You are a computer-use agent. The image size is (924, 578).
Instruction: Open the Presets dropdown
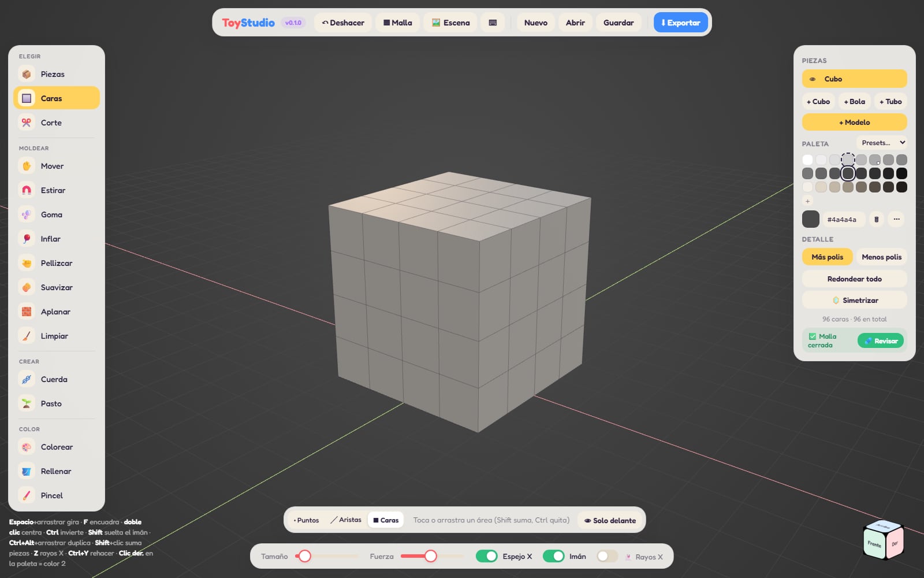(x=882, y=143)
